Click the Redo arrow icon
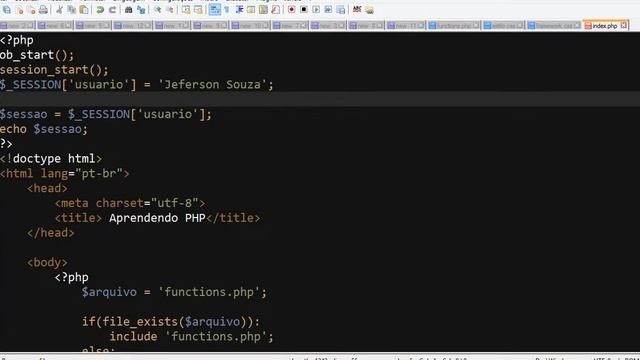Viewport: 640px width, 360px height. (112, 10)
